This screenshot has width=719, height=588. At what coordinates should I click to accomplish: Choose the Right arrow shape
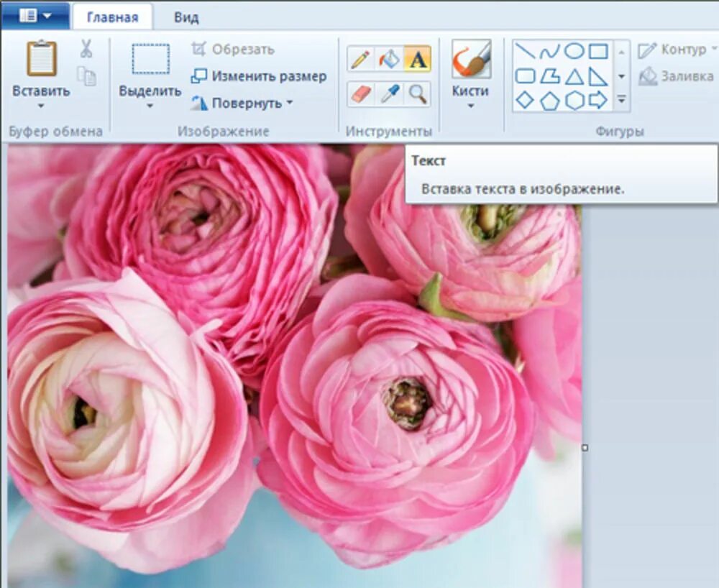(x=598, y=100)
